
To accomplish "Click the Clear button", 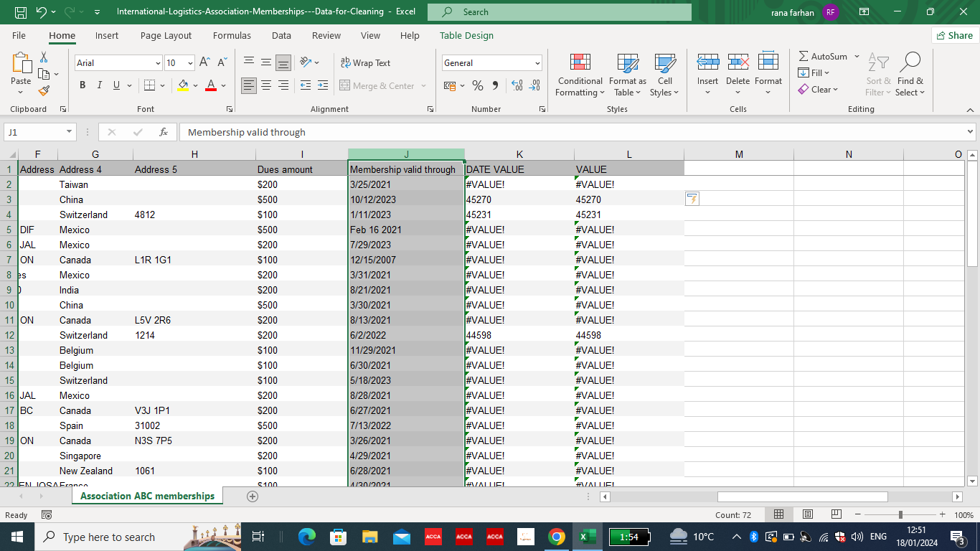I will 818,90.
